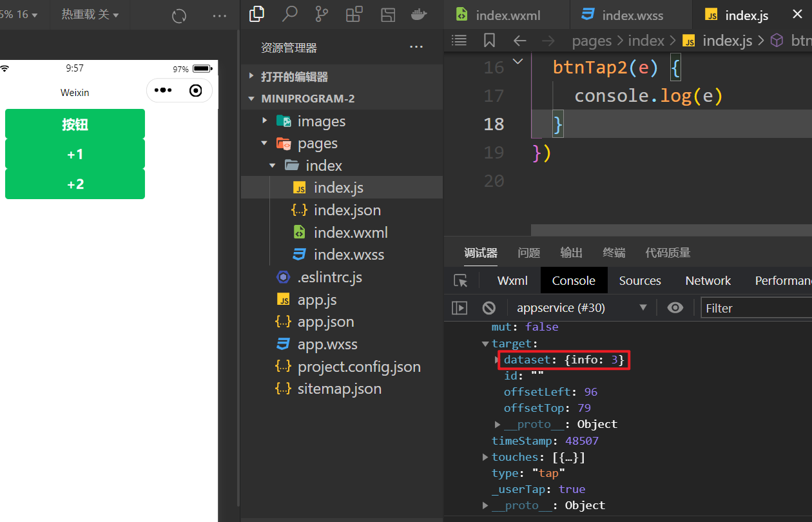The height and width of the screenshot is (522, 812).
Task: Open the 代码质量 panel tab
Action: (x=668, y=253)
